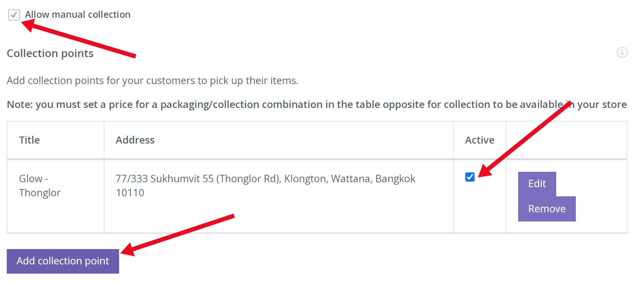Select the Title column header
Viewport: 644px width, 300px height.
29,140
